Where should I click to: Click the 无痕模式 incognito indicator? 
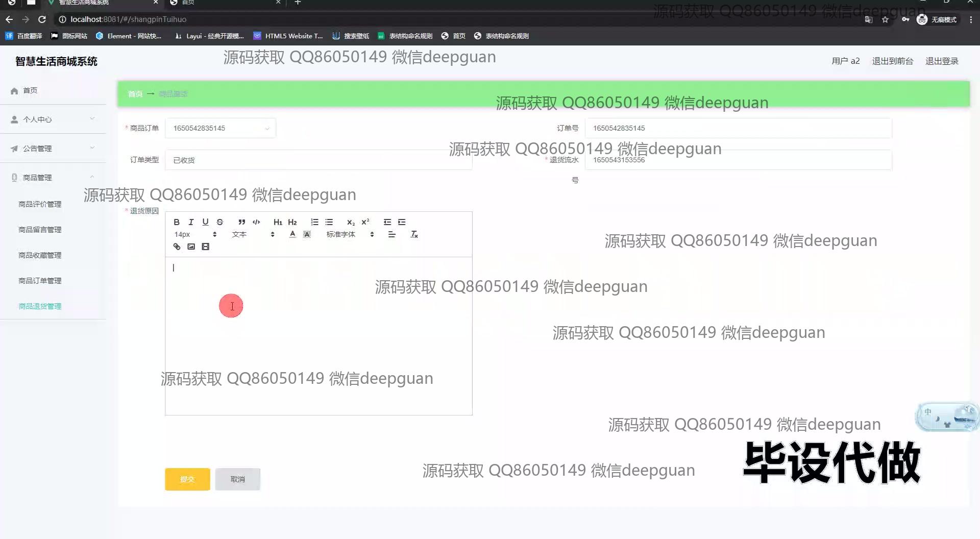coord(937,19)
